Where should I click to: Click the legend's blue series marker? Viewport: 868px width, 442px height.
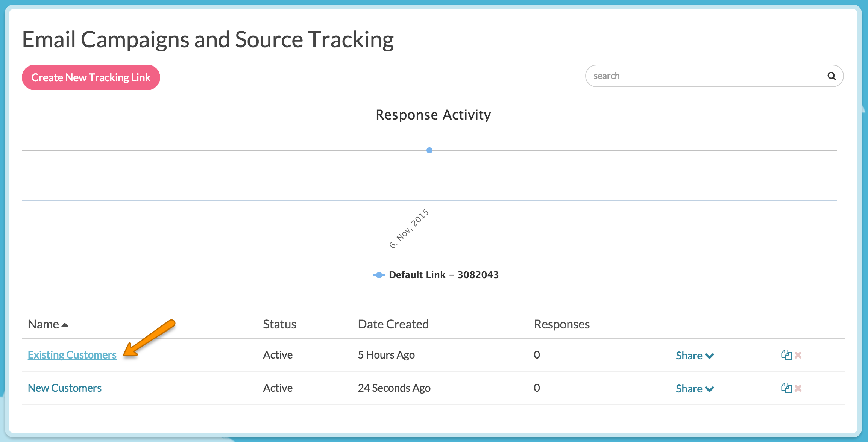coord(379,275)
